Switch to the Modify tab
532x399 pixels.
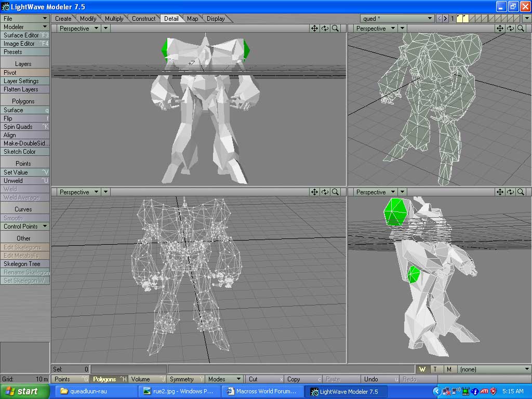coord(88,19)
